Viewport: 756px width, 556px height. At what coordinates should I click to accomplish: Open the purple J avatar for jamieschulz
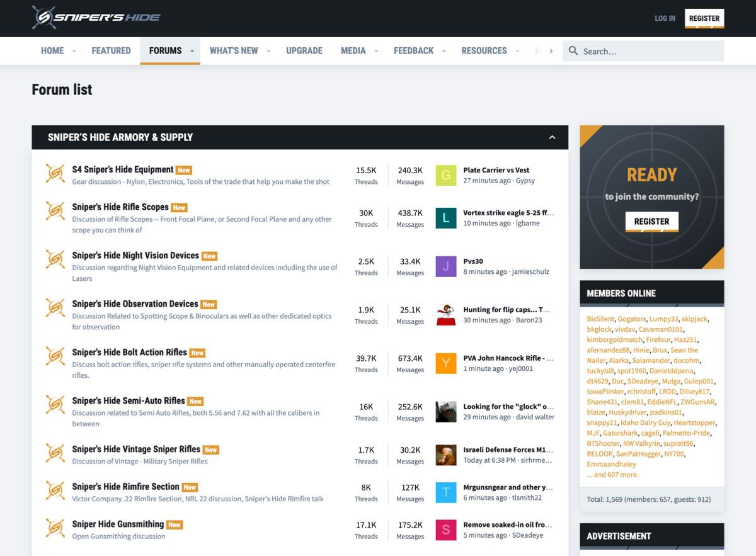(x=446, y=266)
